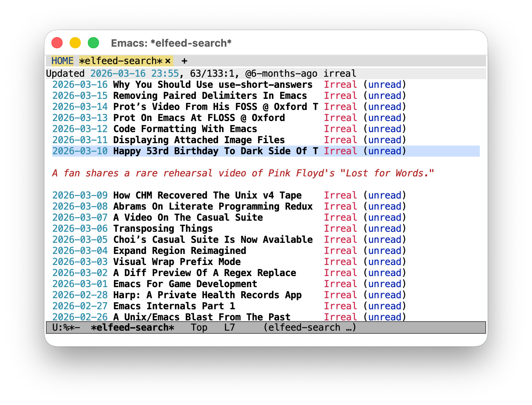Select the Code Formatting With Emacs entry
The image size is (532, 405).
(x=185, y=129)
